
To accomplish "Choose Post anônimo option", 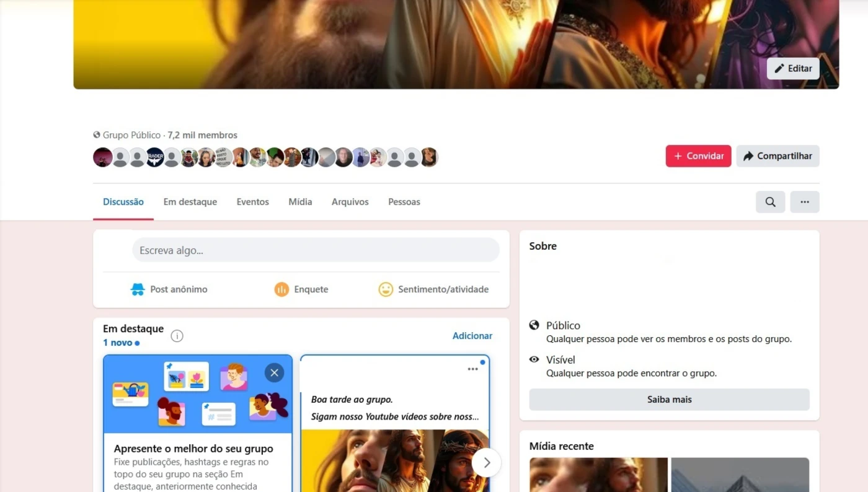I will click(x=169, y=289).
